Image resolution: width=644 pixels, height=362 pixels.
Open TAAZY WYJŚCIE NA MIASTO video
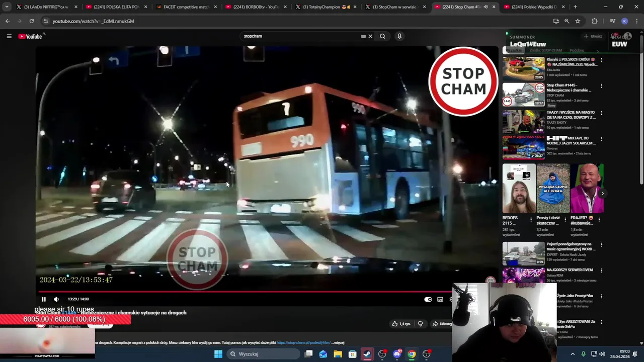(523, 121)
